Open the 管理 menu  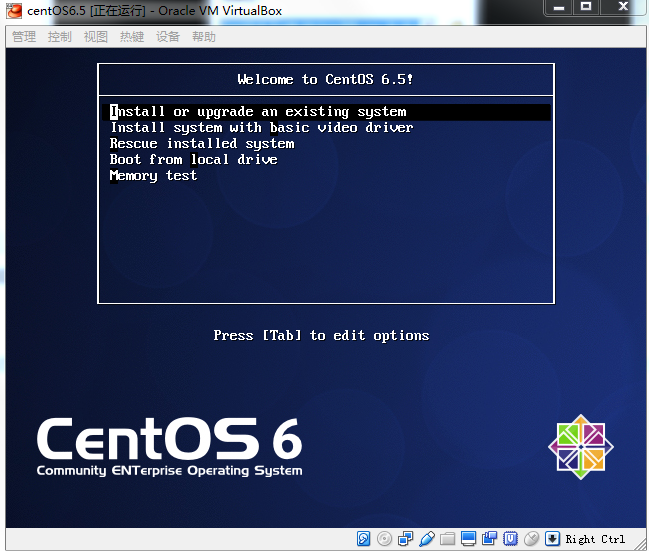pos(24,37)
